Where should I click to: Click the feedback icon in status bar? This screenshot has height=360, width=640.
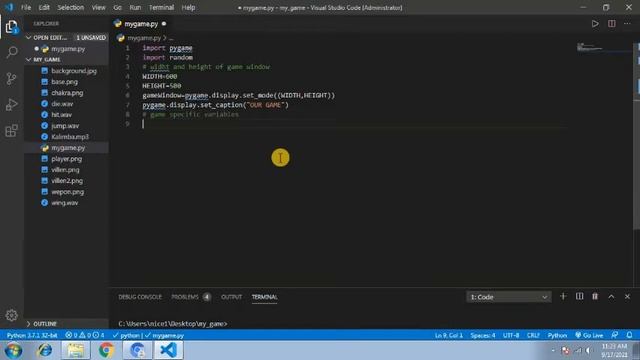point(615,335)
